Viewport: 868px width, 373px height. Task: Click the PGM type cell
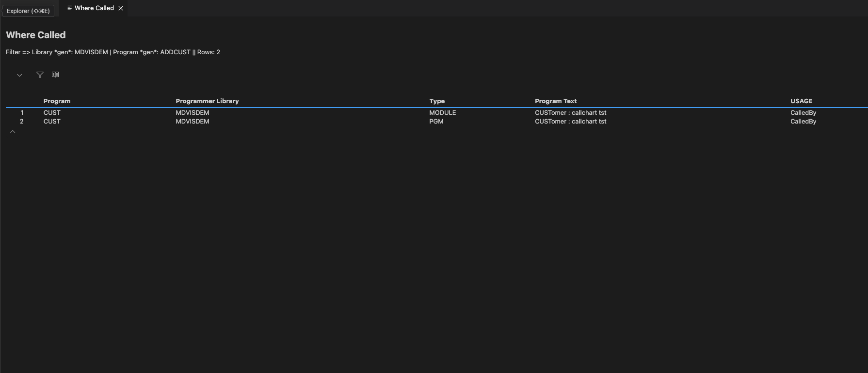[x=436, y=122]
